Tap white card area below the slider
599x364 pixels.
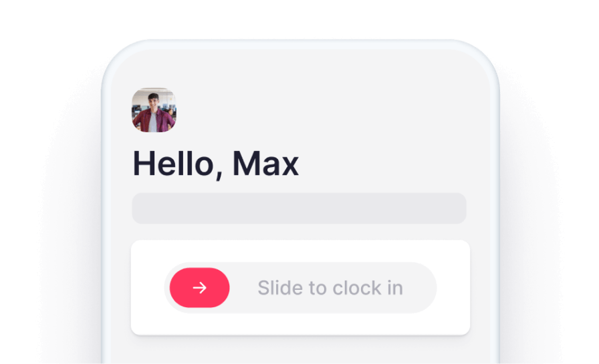300,324
